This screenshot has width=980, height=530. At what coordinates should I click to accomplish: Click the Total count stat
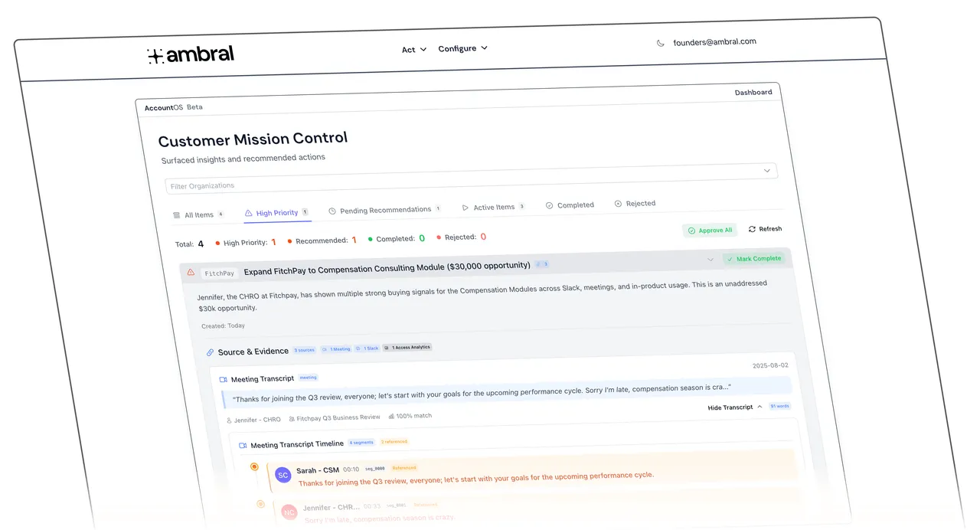coord(190,244)
